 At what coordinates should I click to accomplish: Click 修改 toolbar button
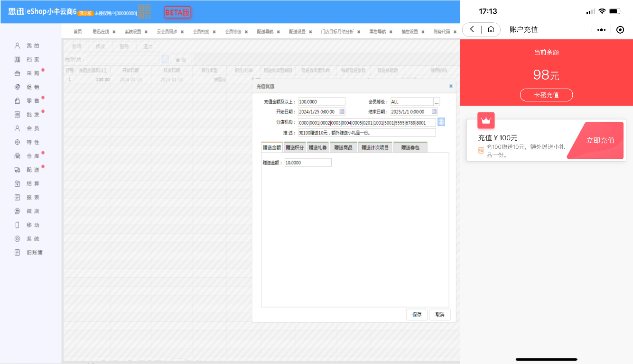[x=100, y=46]
